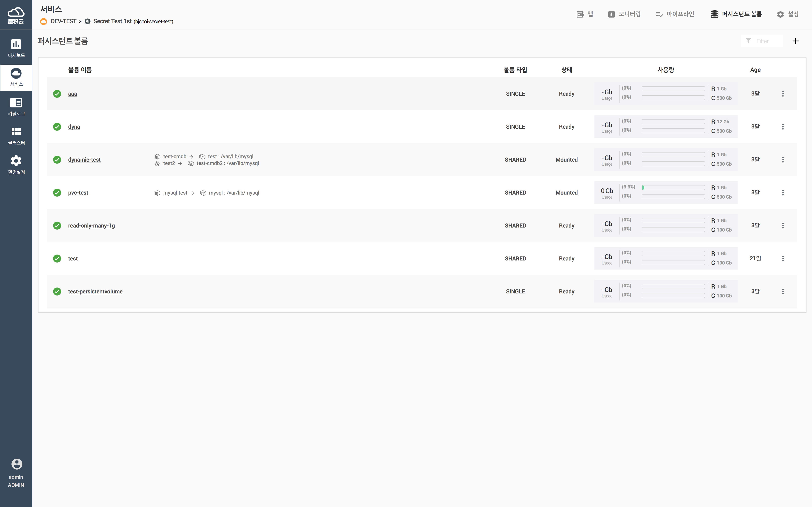The width and height of the screenshot is (812, 507).
Task: Click the plus icon to add volume
Action: click(795, 41)
